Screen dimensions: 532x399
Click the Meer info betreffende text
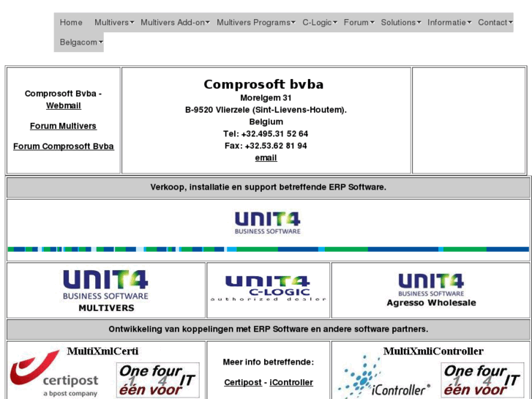(269, 362)
